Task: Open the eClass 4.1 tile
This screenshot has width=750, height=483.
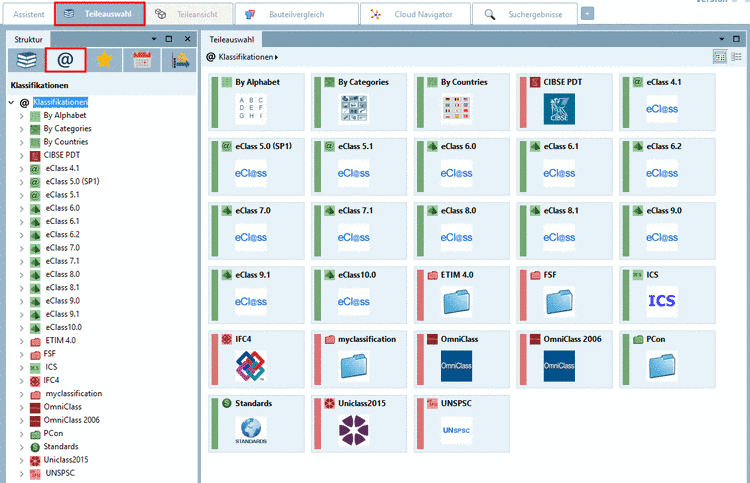Action: (667, 102)
